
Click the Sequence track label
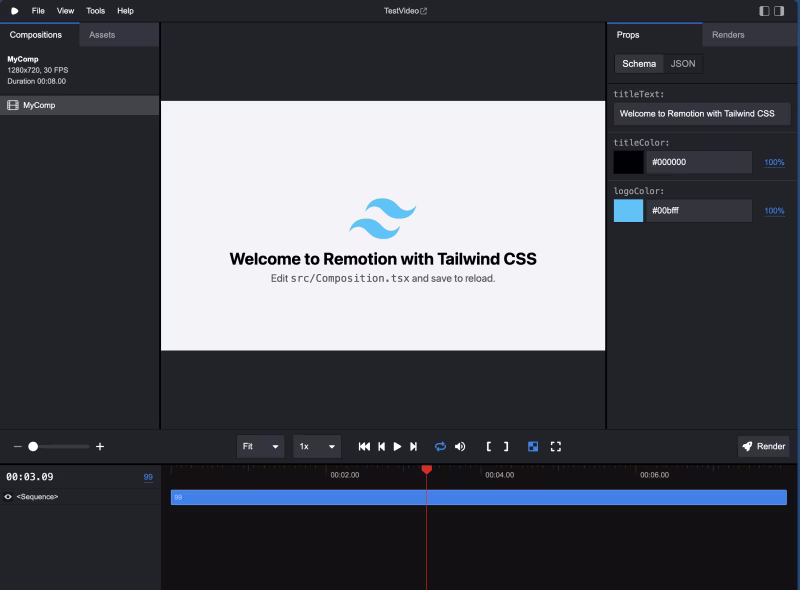pos(37,497)
